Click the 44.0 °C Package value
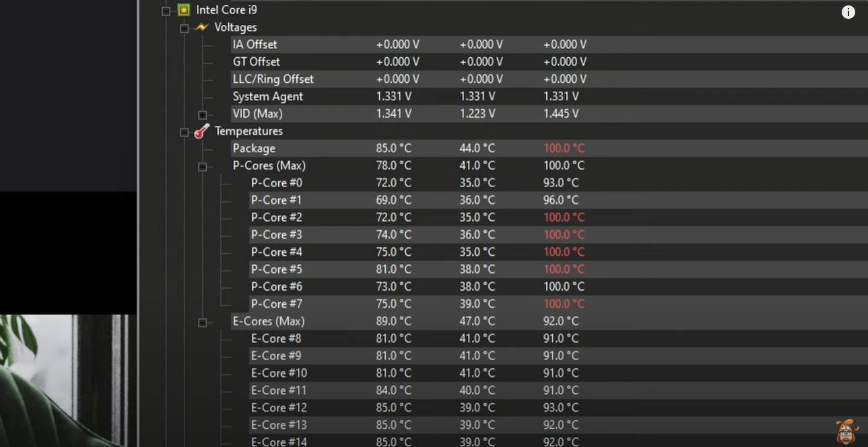Screen dimensions: 868x447 pyautogui.click(x=477, y=149)
